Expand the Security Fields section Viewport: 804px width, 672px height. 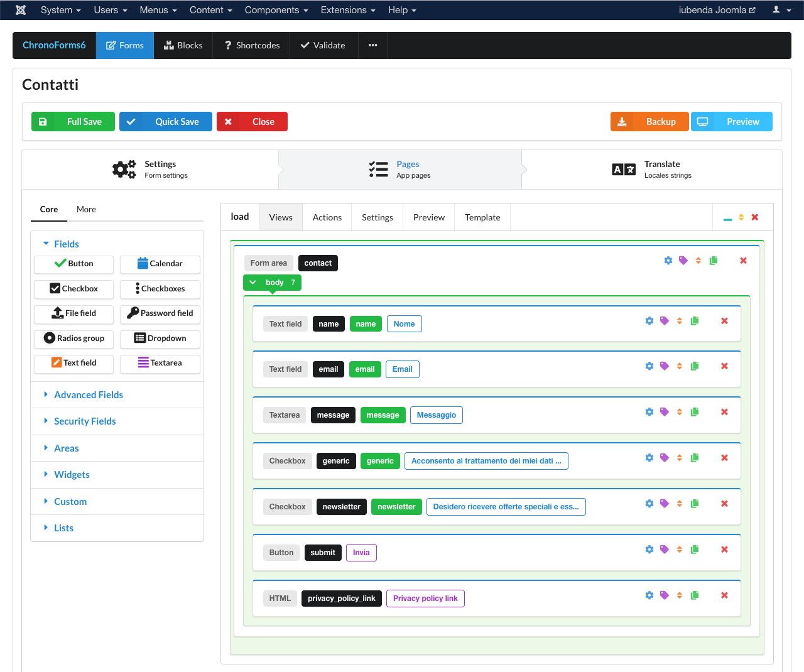[84, 421]
